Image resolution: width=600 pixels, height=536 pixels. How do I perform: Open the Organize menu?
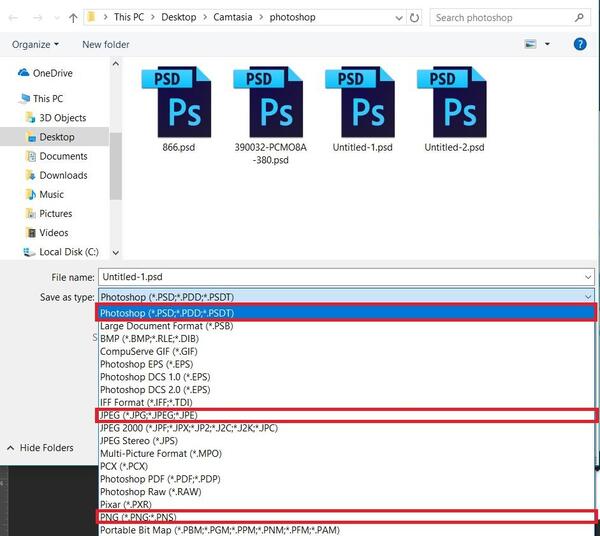[35, 44]
